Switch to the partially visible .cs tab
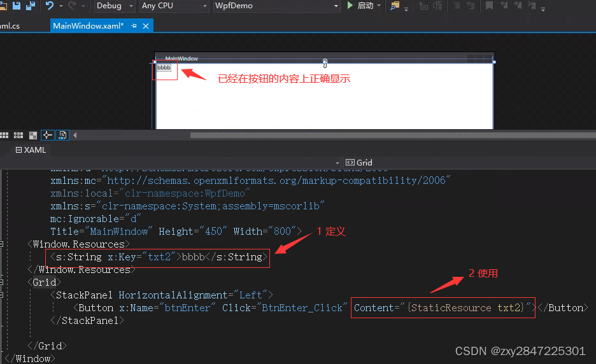This screenshot has width=596, height=364. 10,26
